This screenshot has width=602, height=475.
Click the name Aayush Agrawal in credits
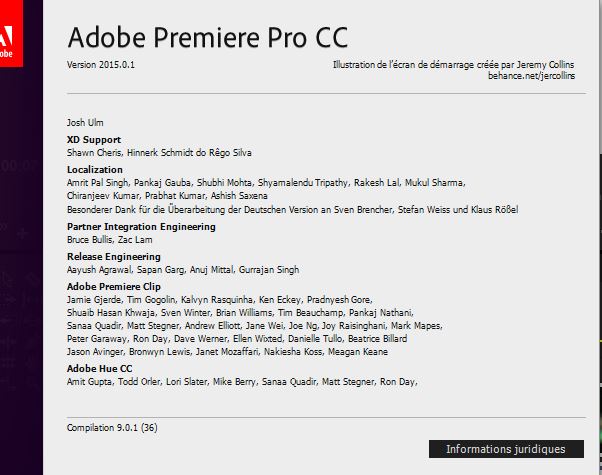(x=99, y=270)
